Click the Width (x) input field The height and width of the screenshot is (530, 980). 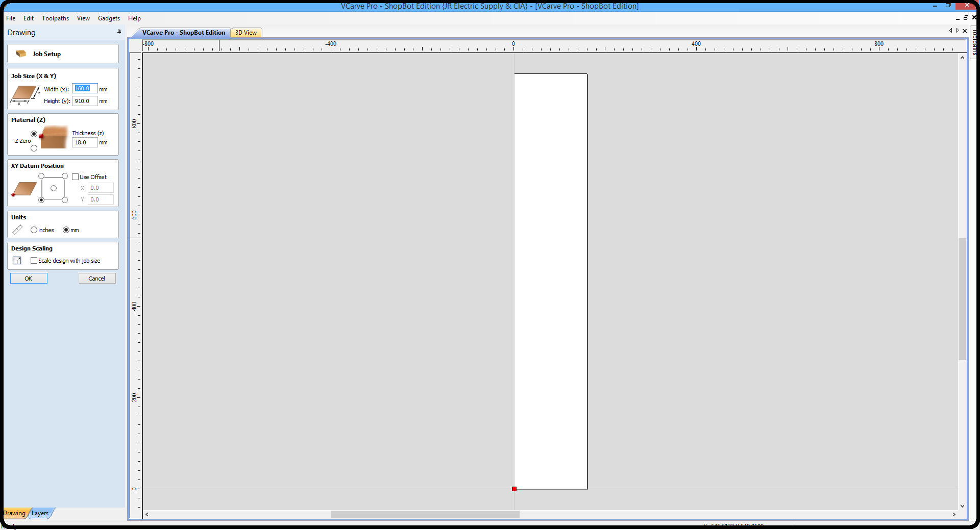click(x=85, y=88)
